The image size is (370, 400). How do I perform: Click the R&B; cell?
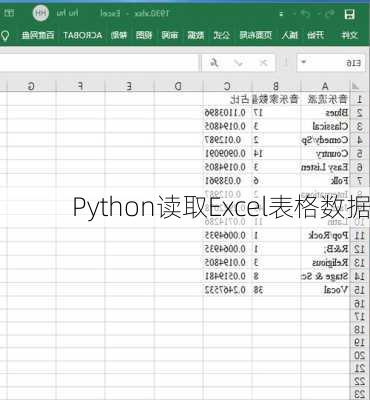[325, 249]
